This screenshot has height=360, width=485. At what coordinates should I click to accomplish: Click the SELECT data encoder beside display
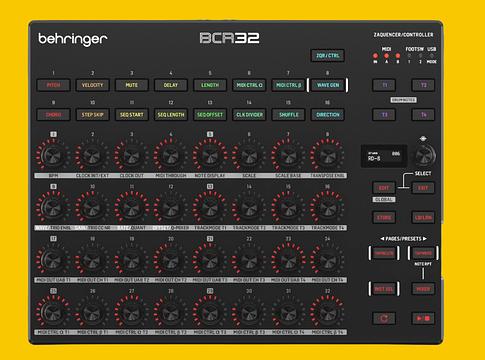click(x=424, y=155)
